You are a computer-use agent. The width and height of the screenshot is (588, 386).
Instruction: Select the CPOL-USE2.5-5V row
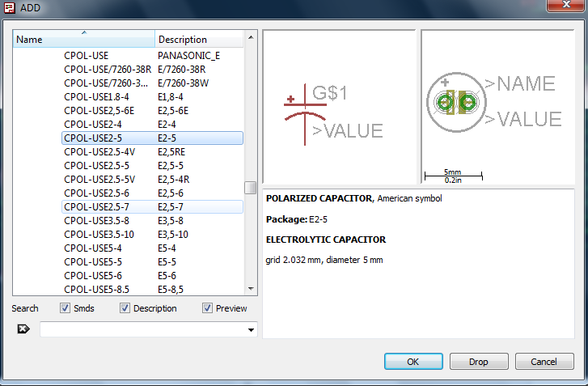click(x=152, y=180)
